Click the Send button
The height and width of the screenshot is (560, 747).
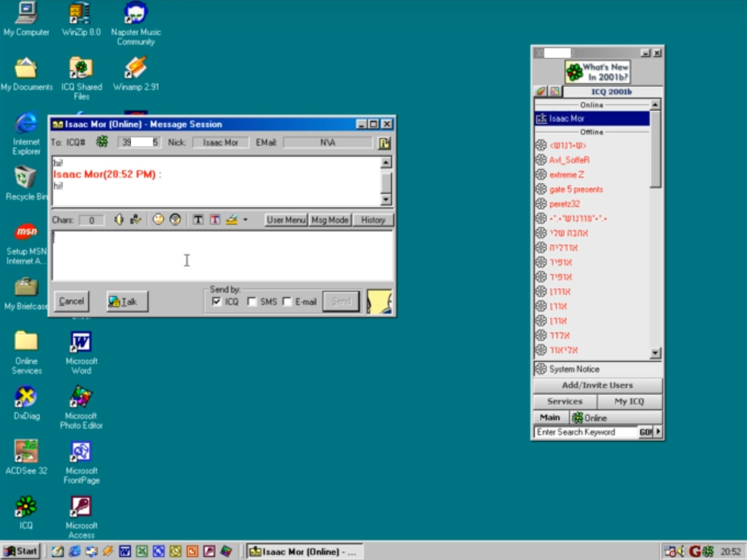pos(341,301)
